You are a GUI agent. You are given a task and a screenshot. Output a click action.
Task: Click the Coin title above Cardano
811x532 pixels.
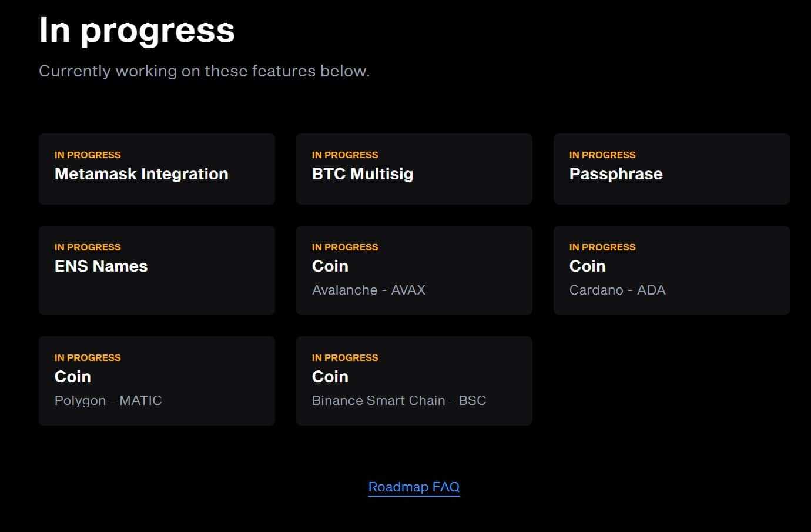click(x=587, y=266)
